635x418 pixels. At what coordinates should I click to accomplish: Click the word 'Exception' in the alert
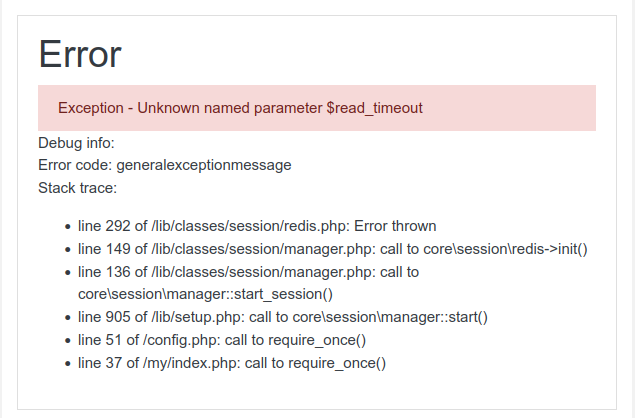pos(91,108)
